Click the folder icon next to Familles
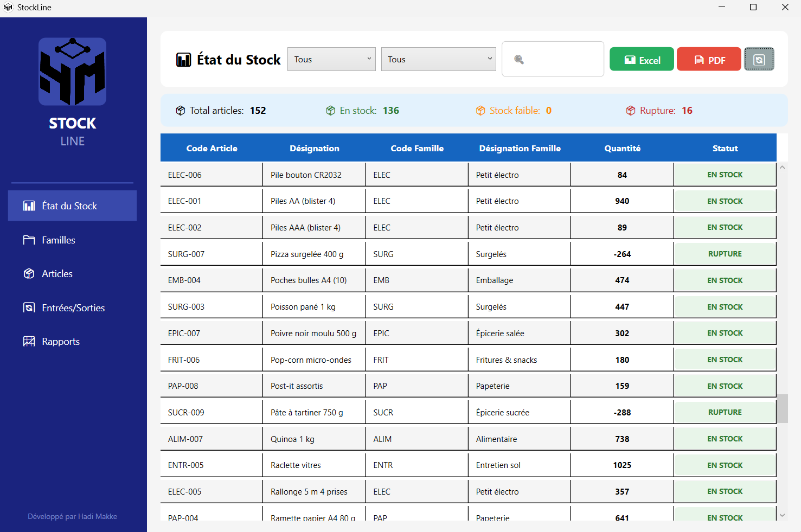 coord(30,240)
